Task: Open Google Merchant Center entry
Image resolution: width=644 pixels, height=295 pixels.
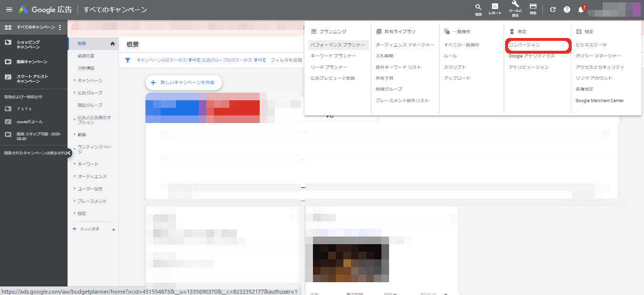Action: coord(600,101)
